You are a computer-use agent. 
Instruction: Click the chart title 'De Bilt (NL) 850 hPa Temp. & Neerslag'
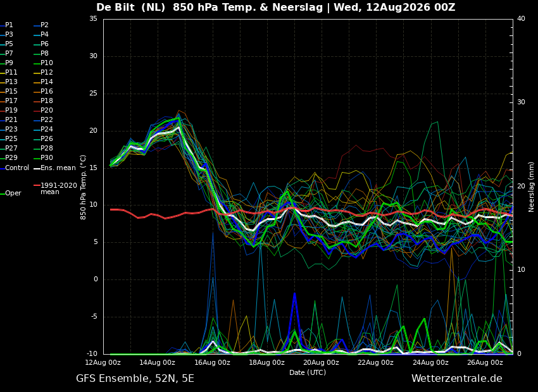pos(210,7)
